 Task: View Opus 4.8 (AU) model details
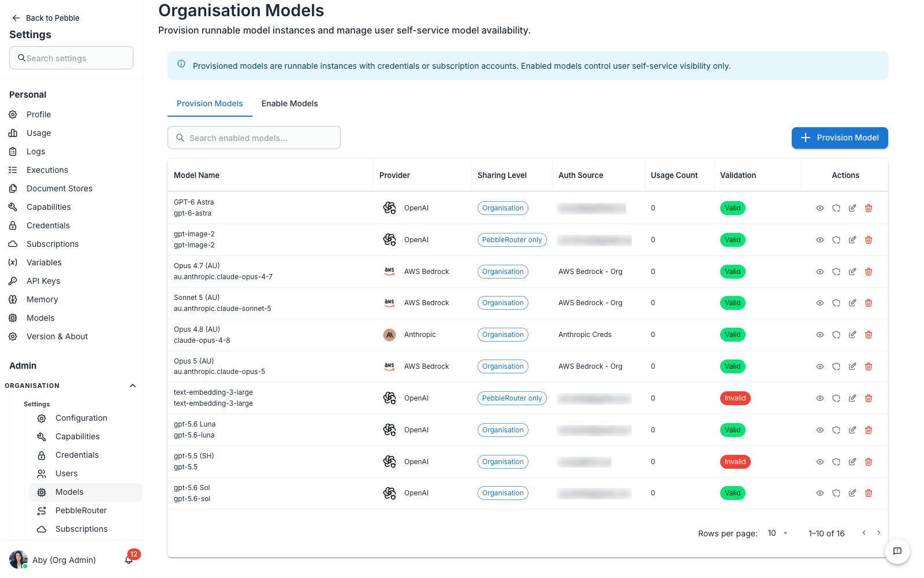(x=819, y=335)
